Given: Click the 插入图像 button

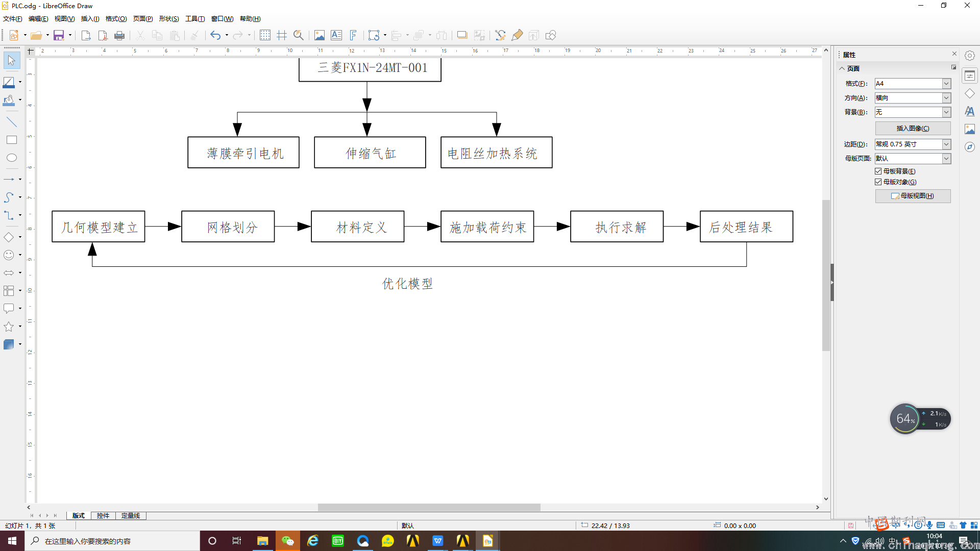Looking at the screenshot, I should click(x=913, y=128).
